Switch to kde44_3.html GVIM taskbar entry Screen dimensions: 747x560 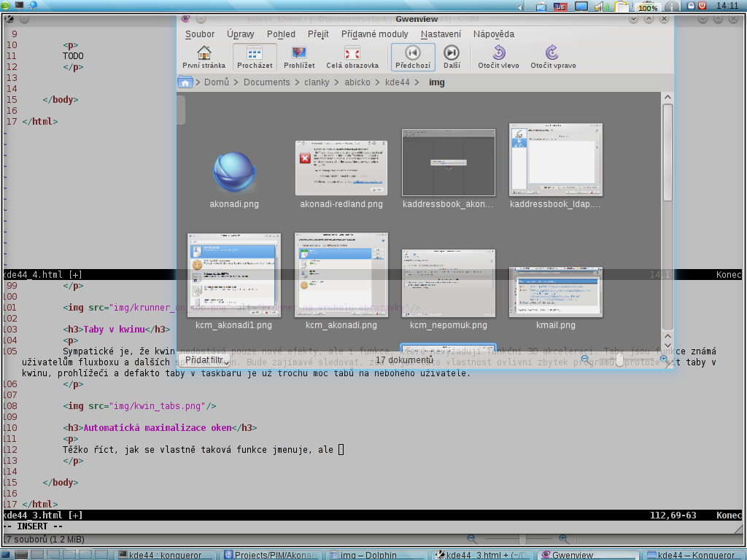point(483,555)
